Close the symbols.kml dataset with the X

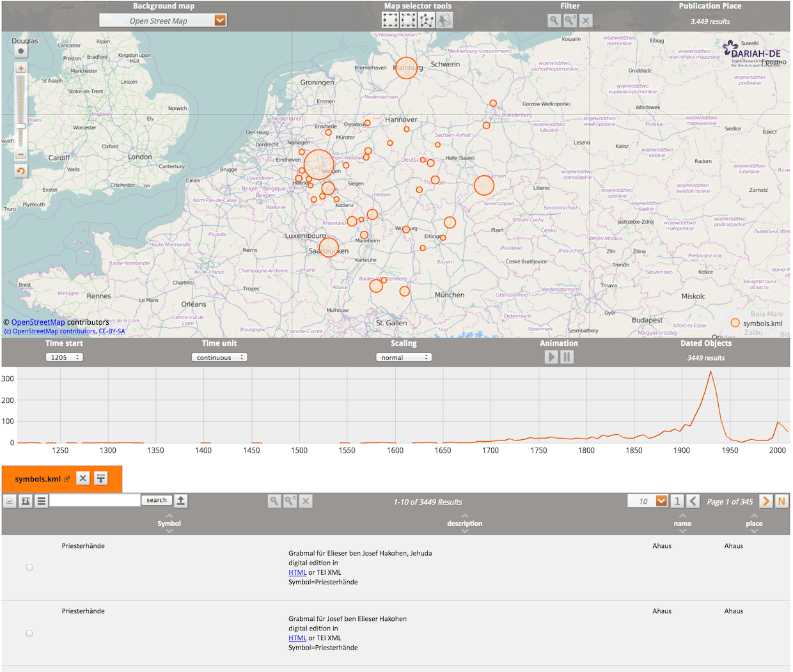83,478
